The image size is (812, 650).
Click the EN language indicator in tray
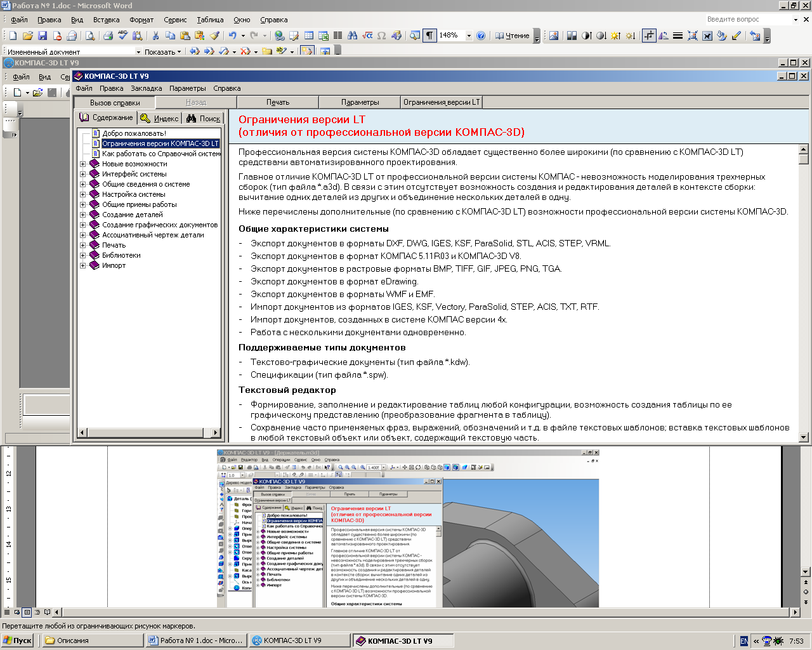744,641
